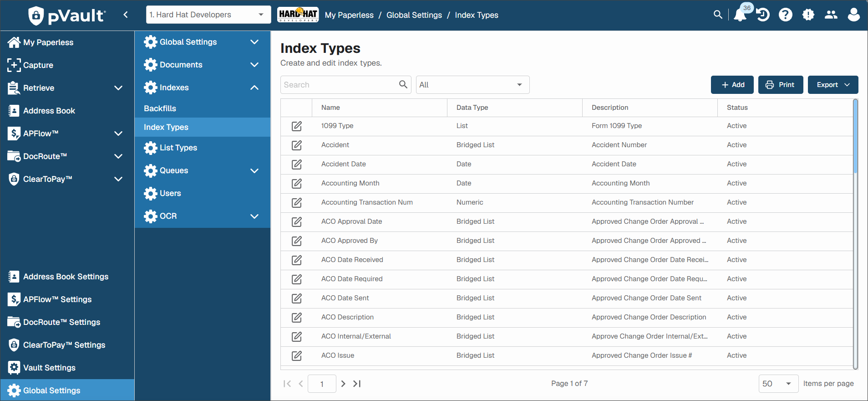Edit the ACO Description row
This screenshot has height=401, width=868.
[297, 318]
